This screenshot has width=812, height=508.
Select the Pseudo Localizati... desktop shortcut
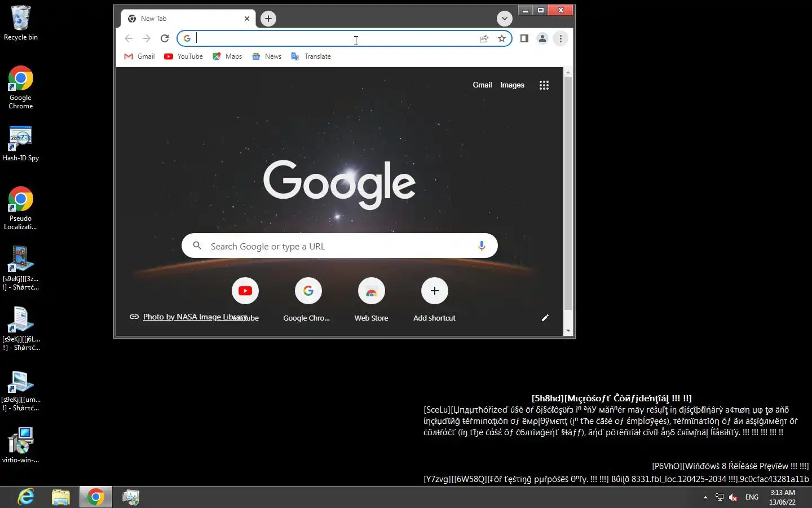(x=21, y=208)
